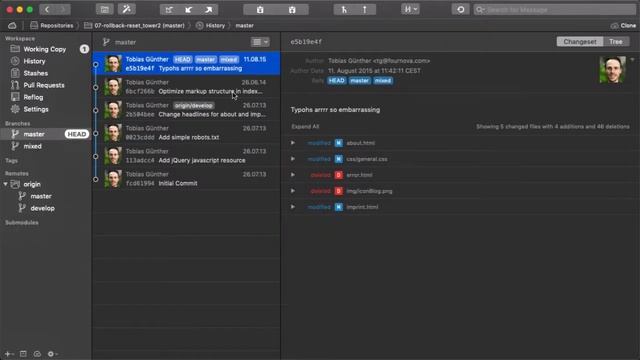Click the cloud services icon in breadcrumb bar
640x360 pixels.
tap(12, 25)
